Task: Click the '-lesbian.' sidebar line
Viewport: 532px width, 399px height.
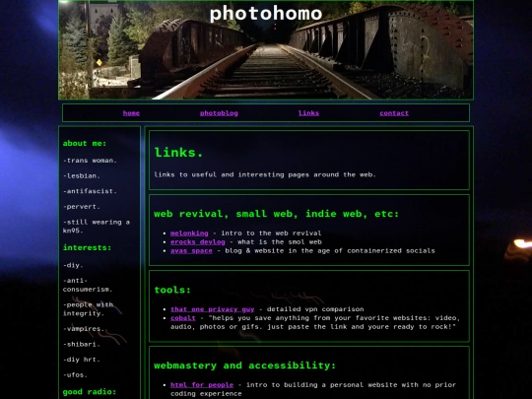Action: click(82, 175)
